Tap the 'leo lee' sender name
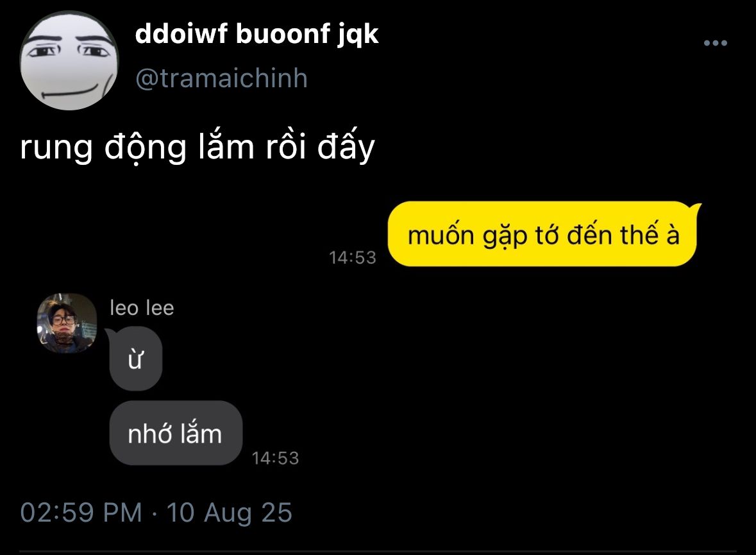Viewport: 756px width, 555px height. (x=142, y=308)
